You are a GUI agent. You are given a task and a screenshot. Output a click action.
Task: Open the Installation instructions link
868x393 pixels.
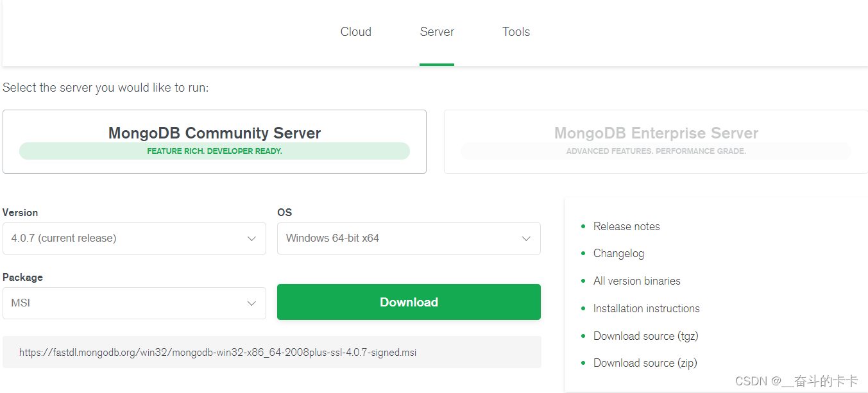click(x=646, y=308)
